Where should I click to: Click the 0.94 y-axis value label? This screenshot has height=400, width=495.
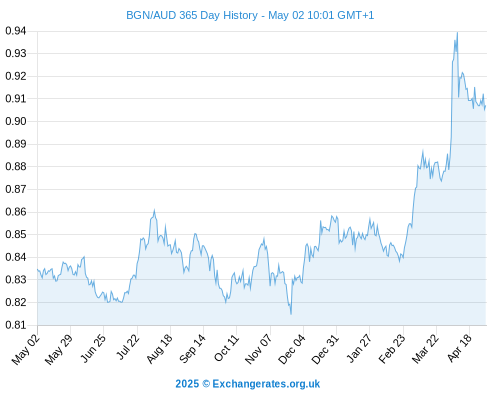[x=16, y=31]
